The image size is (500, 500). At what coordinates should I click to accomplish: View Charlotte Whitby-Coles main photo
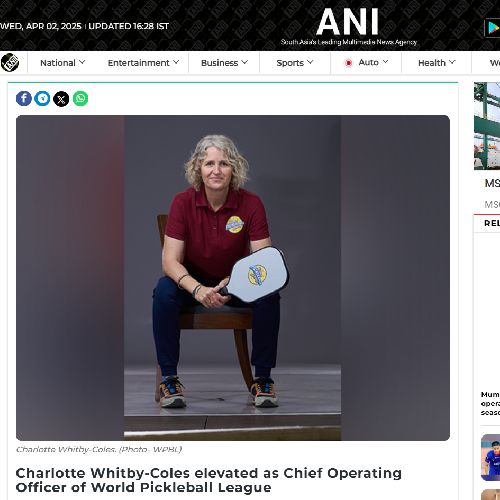point(233,278)
